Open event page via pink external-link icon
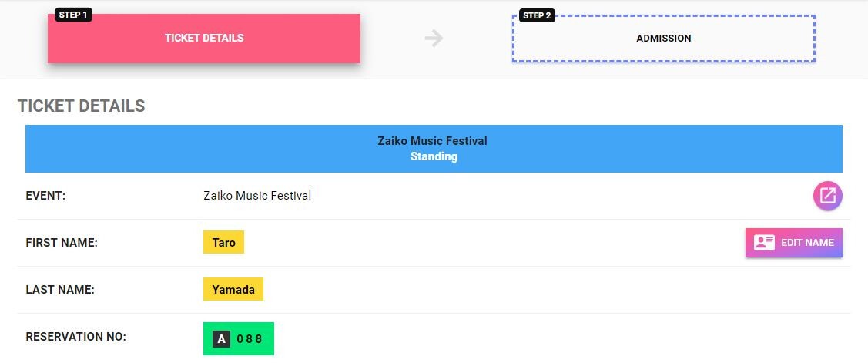868x363 pixels. tap(828, 197)
